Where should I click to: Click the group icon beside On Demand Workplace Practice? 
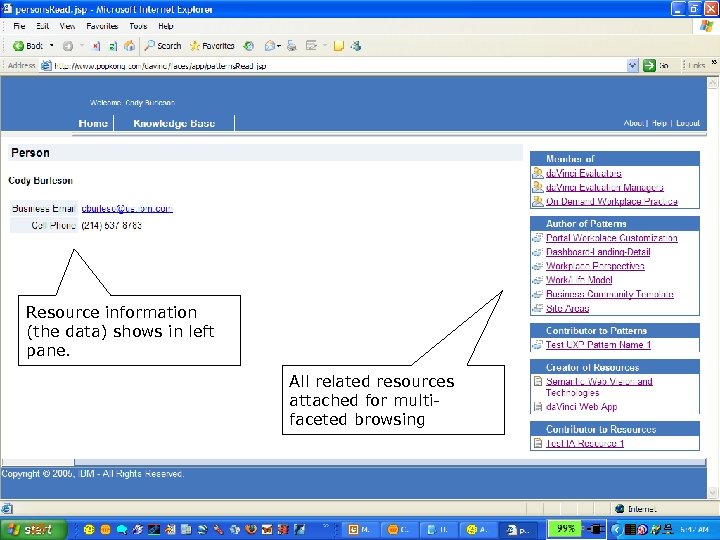[538, 201]
